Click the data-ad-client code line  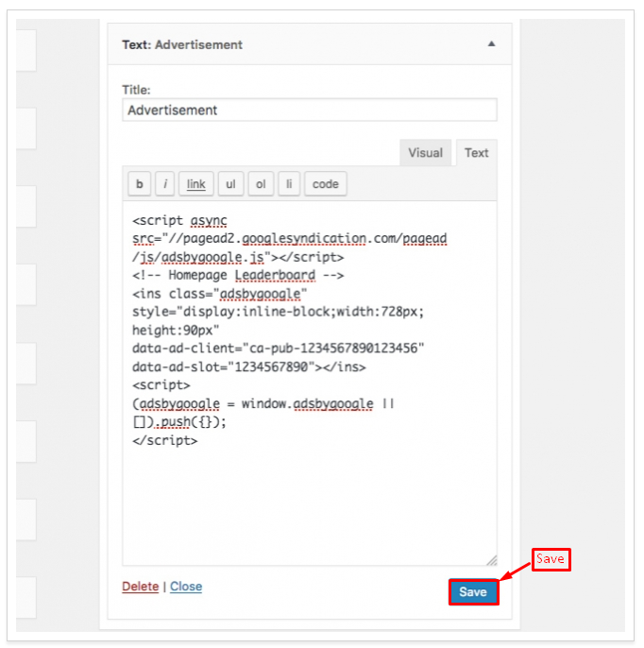tap(278, 349)
